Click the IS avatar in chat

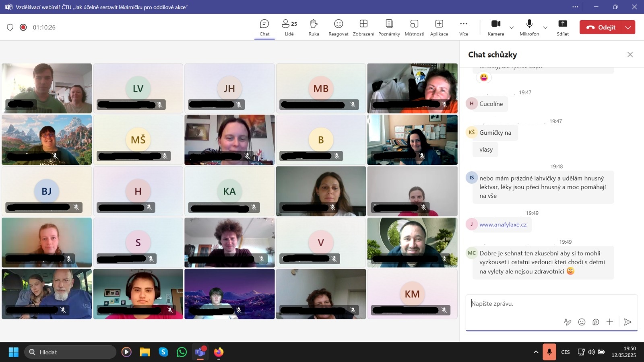472,177
